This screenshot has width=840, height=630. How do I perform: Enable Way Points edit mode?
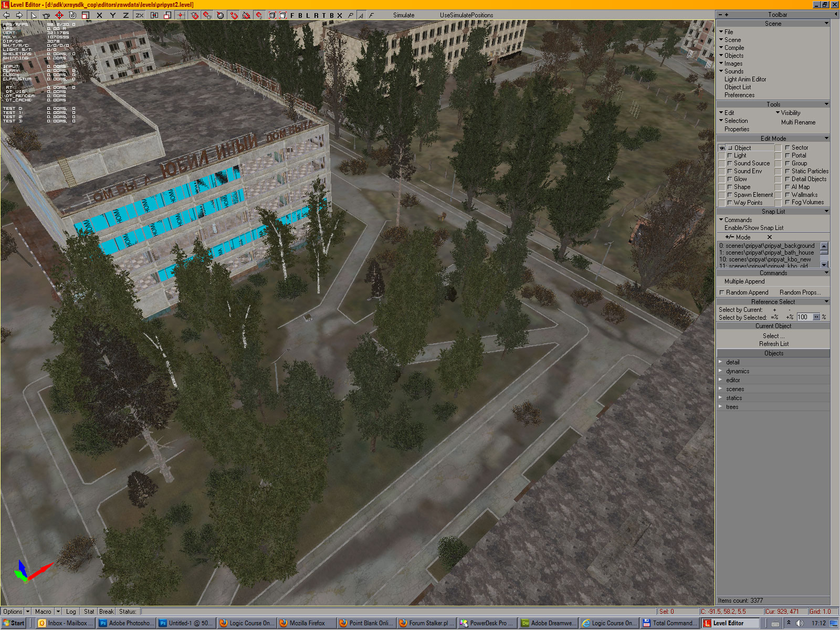coord(744,203)
